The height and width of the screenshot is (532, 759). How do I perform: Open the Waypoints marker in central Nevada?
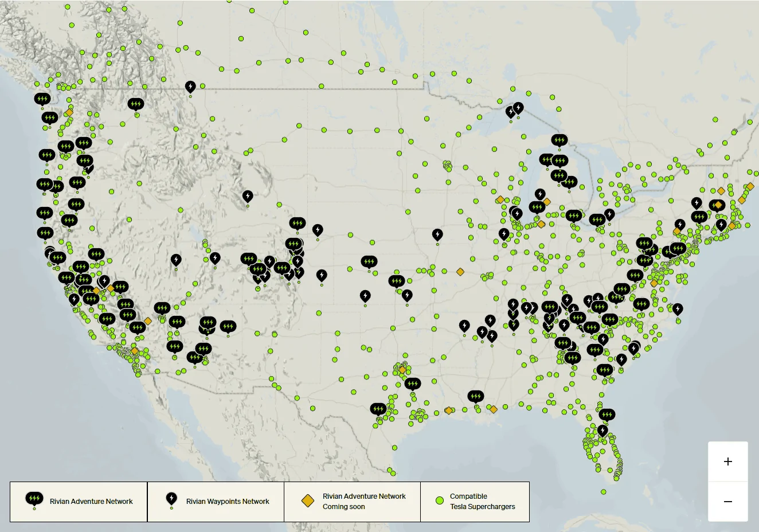pyautogui.click(x=176, y=260)
